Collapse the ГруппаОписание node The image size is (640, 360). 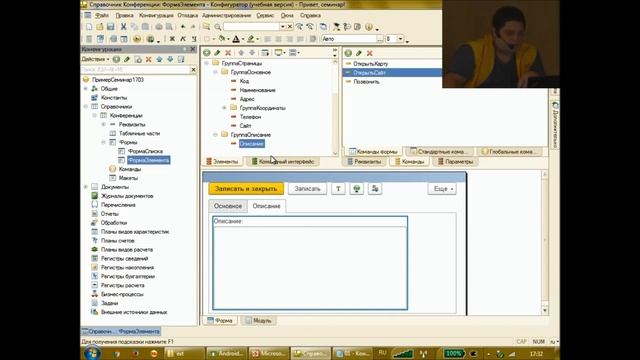pos(215,134)
